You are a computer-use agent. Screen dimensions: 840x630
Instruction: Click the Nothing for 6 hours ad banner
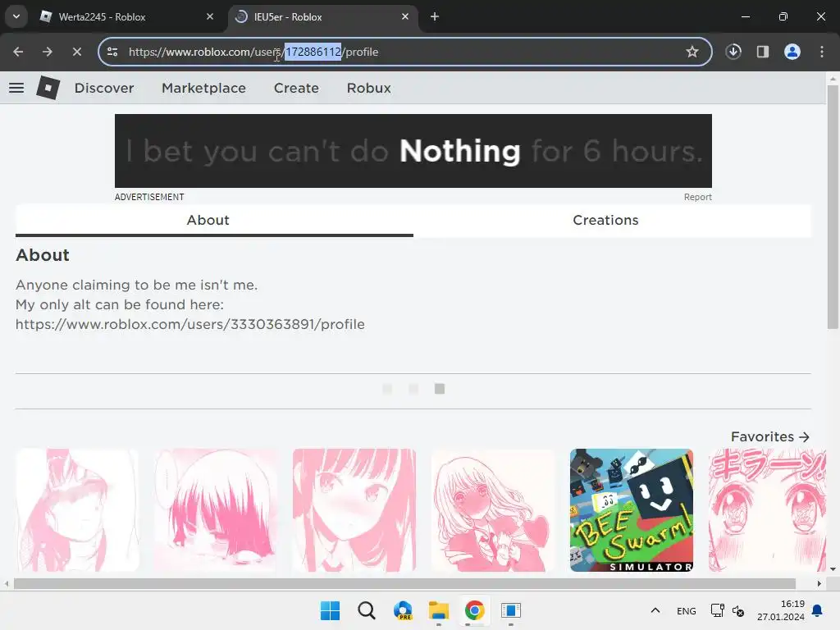[x=413, y=151]
